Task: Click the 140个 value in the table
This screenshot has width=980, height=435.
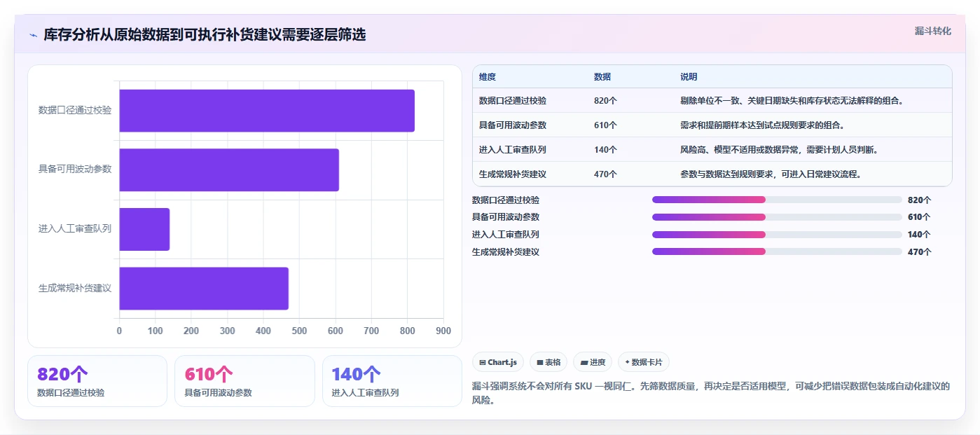Action: [x=605, y=150]
